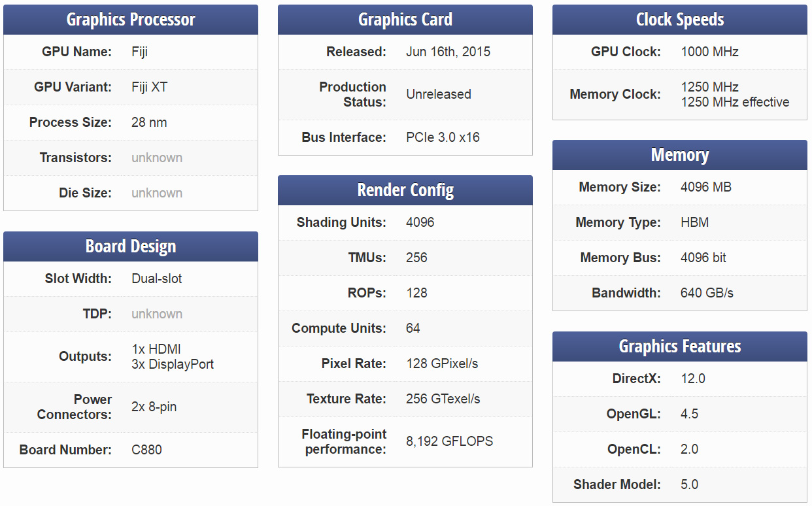Click the Render Config section header
Viewport: 812px width, 506px height.
(405, 190)
